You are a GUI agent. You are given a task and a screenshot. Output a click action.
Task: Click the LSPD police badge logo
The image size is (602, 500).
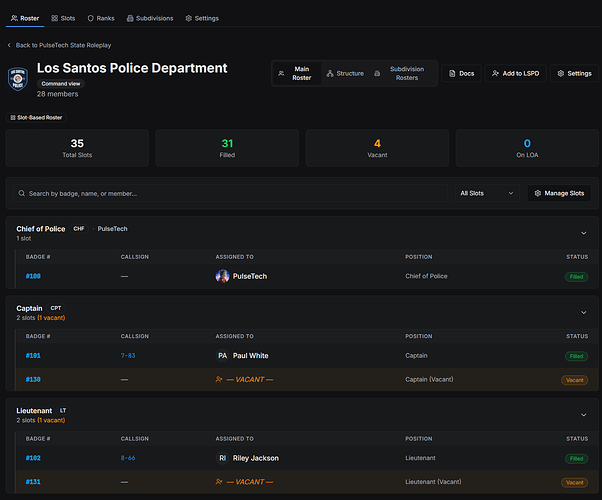pyautogui.click(x=18, y=79)
